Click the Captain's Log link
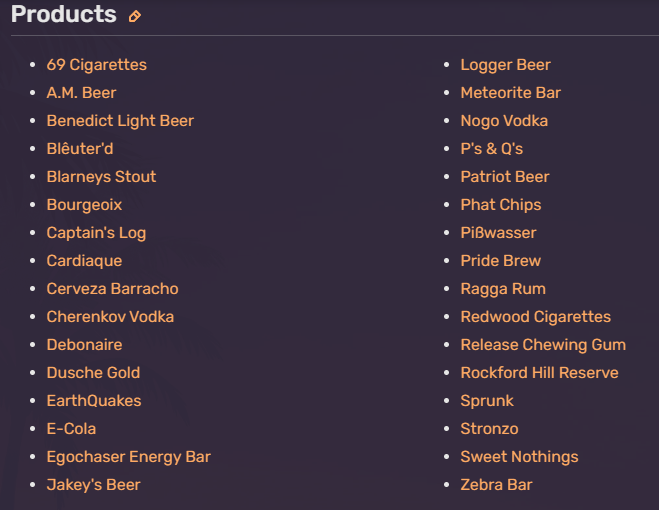This screenshot has width=659, height=510. tap(96, 233)
